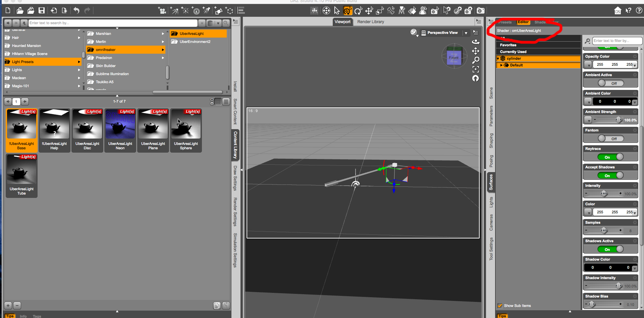
Task: Open the Perspective View dropdown arrow
Action: (x=466, y=33)
